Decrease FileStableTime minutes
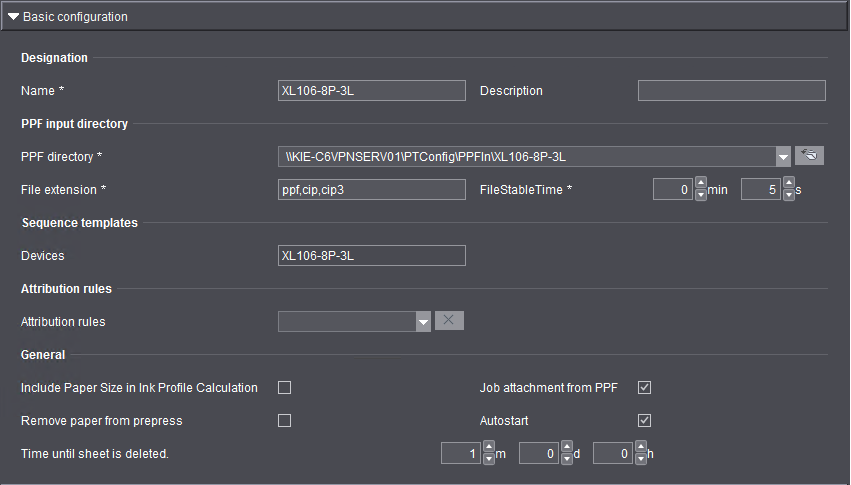 [701, 195]
